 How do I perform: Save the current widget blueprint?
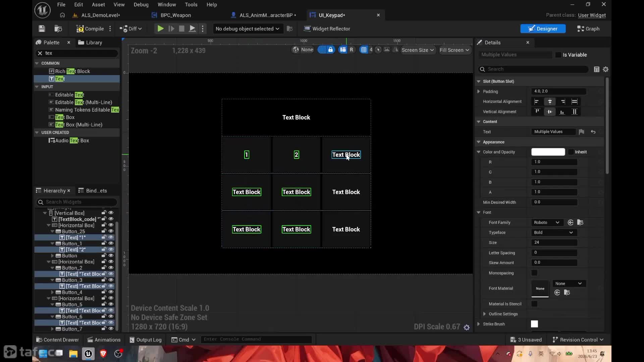[x=42, y=29]
